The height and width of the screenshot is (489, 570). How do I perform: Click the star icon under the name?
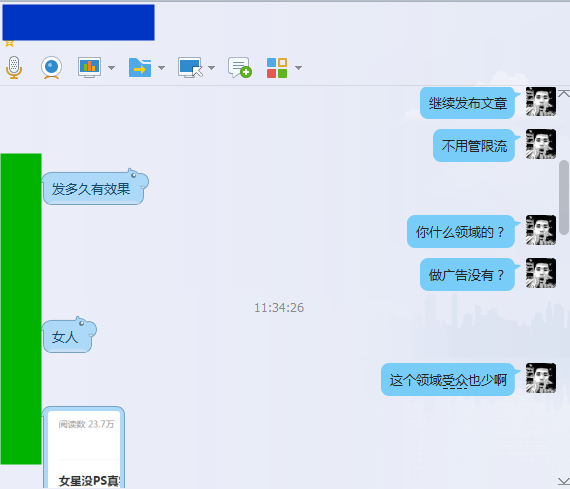coord(9,44)
